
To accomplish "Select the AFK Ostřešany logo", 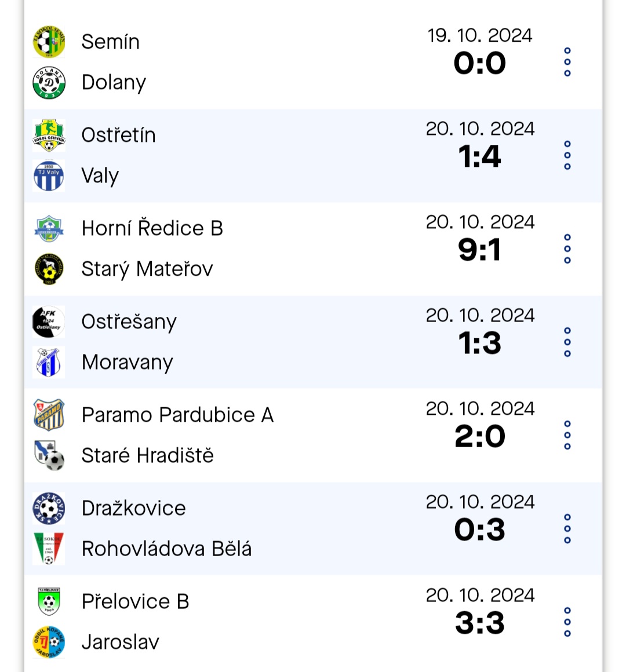I will pos(49,322).
